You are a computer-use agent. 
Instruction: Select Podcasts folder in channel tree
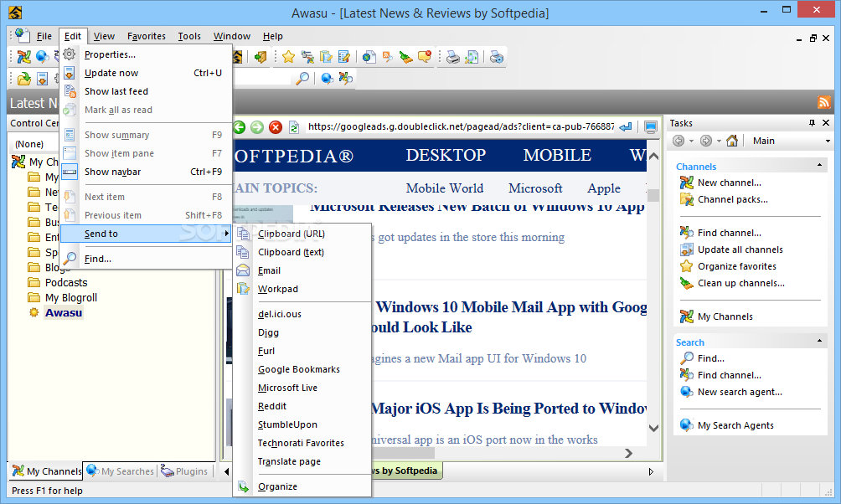[x=66, y=283]
